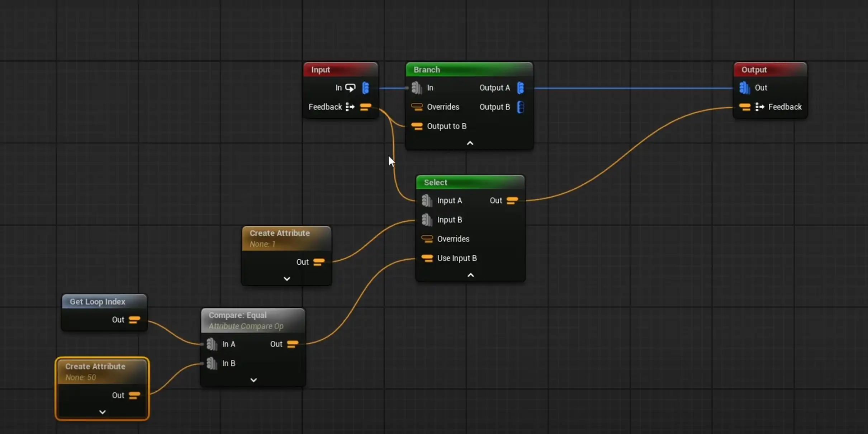Expand the Compare Equal node's pins
868x434 pixels.
coord(253,380)
